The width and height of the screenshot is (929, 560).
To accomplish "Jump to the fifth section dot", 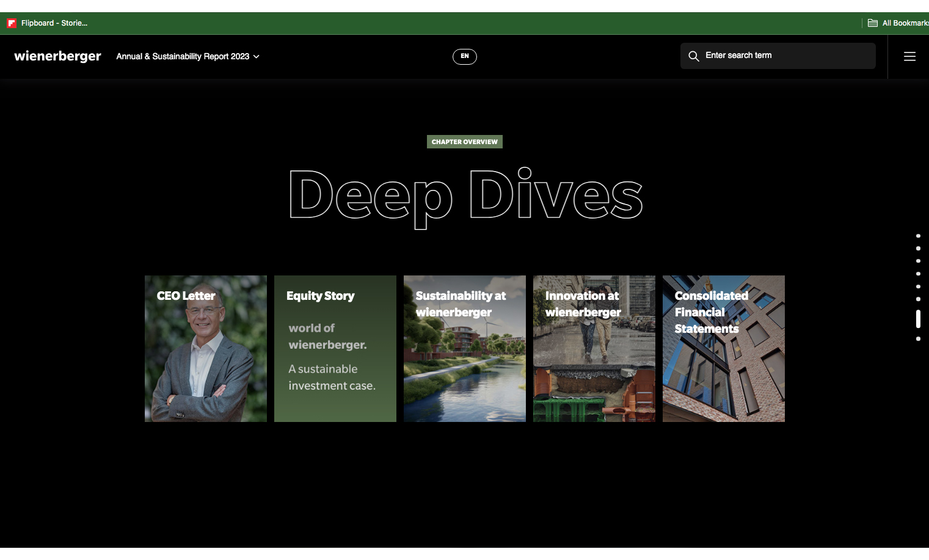I will click(918, 286).
